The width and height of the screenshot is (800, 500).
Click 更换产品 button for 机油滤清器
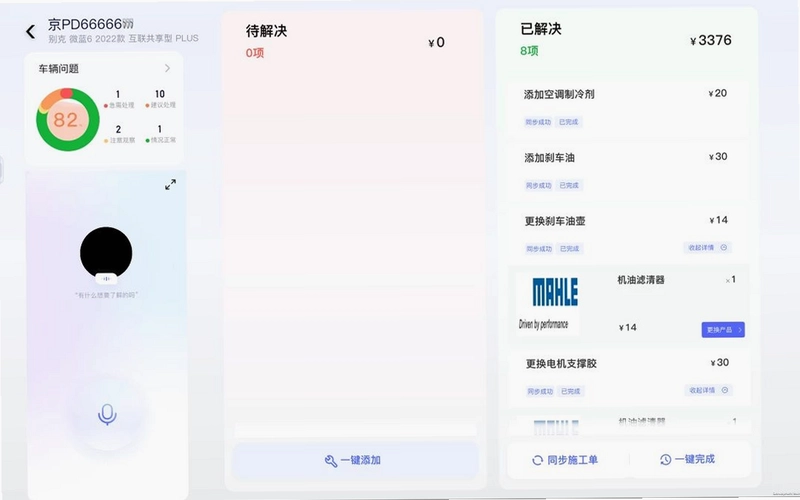723,330
